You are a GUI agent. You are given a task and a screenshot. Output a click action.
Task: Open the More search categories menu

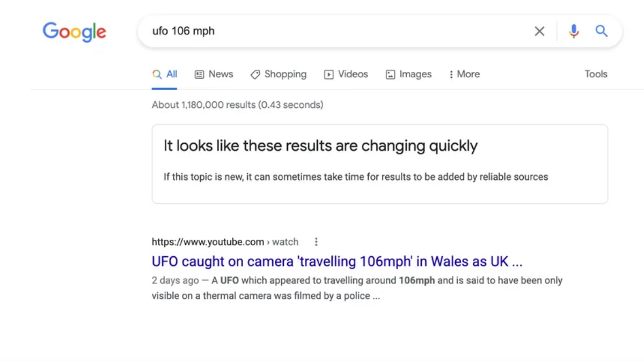click(x=464, y=74)
